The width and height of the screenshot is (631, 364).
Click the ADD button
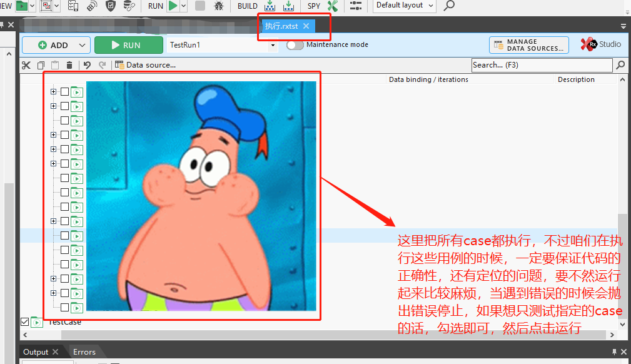53,45
